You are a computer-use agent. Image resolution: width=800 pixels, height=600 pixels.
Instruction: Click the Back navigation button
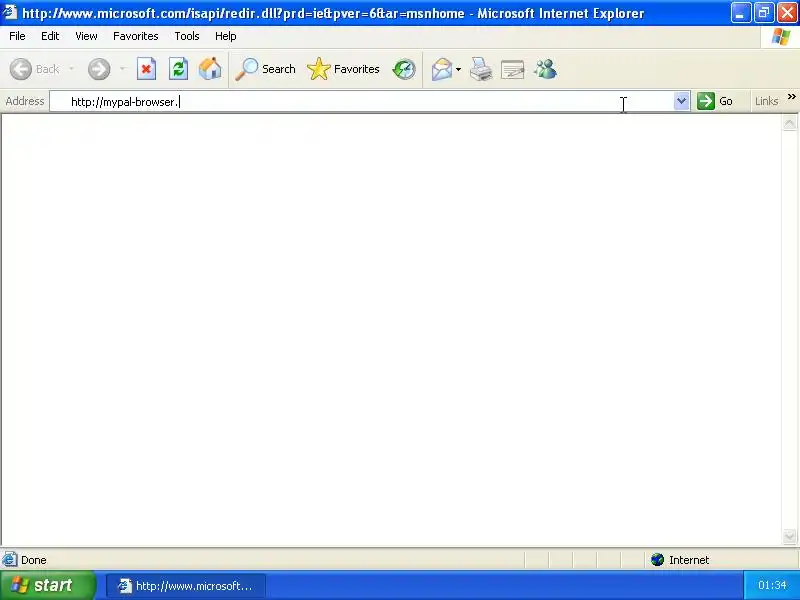pos(35,69)
